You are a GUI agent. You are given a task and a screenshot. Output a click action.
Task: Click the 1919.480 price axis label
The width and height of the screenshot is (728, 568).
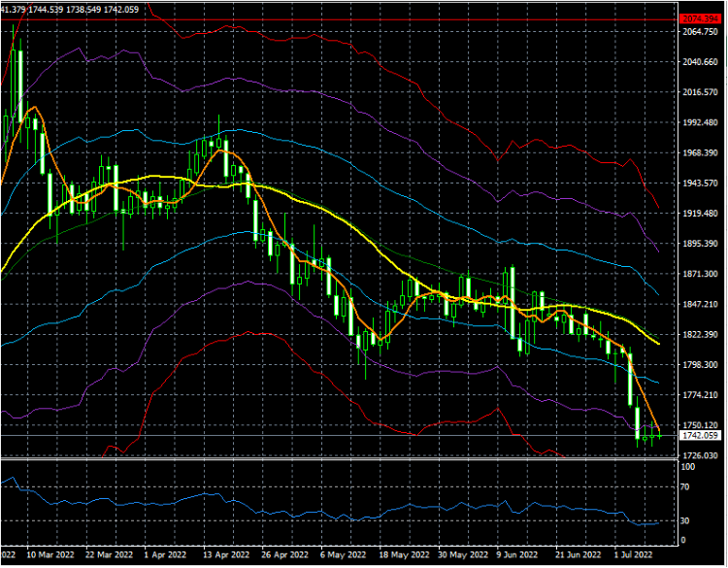(x=700, y=214)
